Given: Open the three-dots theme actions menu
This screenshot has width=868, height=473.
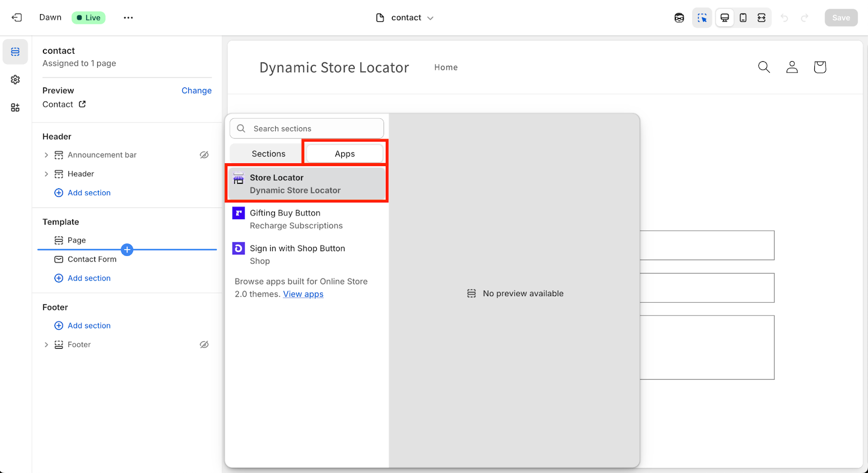Looking at the screenshot, I should (x=128, y=17).
